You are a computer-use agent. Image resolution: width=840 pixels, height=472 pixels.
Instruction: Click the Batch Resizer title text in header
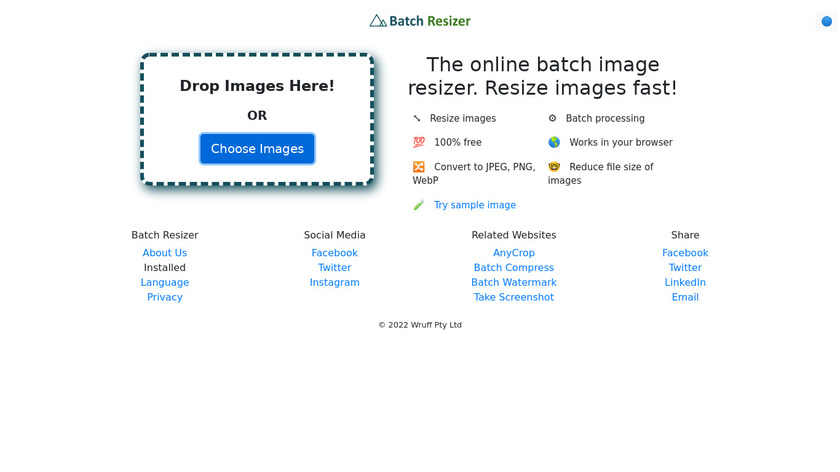pos(430,21)
